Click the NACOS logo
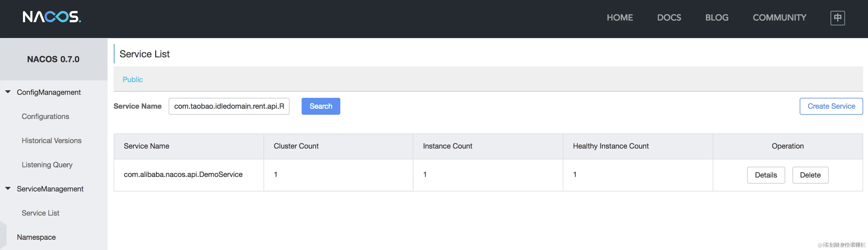 pyautogui.click(x=52, y=17)
